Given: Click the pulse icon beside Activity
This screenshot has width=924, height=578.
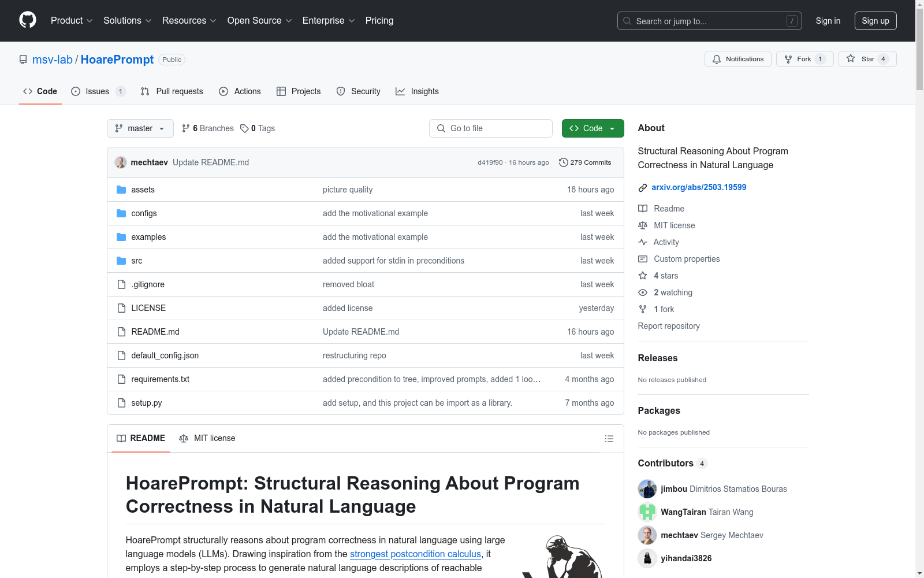Looking at the screenshot, I should click(643, 242).
